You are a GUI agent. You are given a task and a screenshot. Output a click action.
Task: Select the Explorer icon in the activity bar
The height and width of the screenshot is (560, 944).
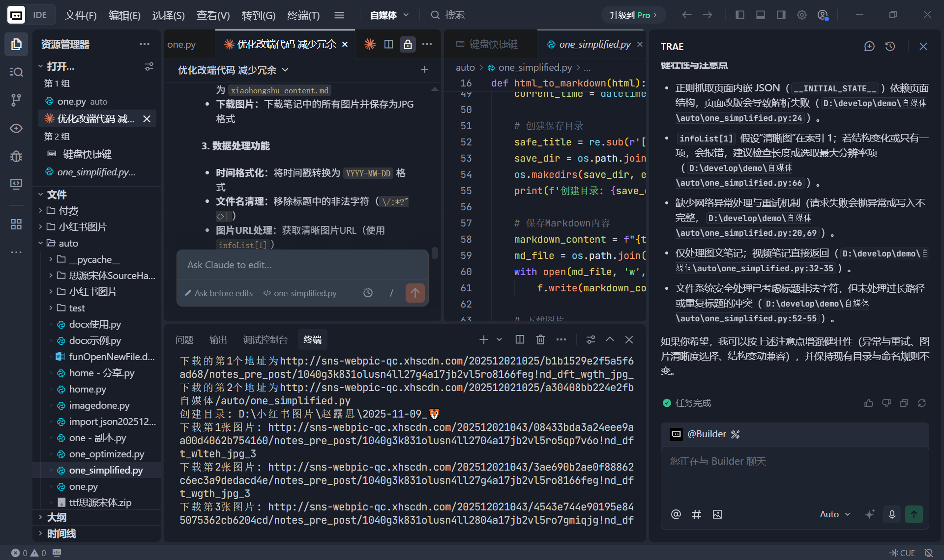coord(16,44)
